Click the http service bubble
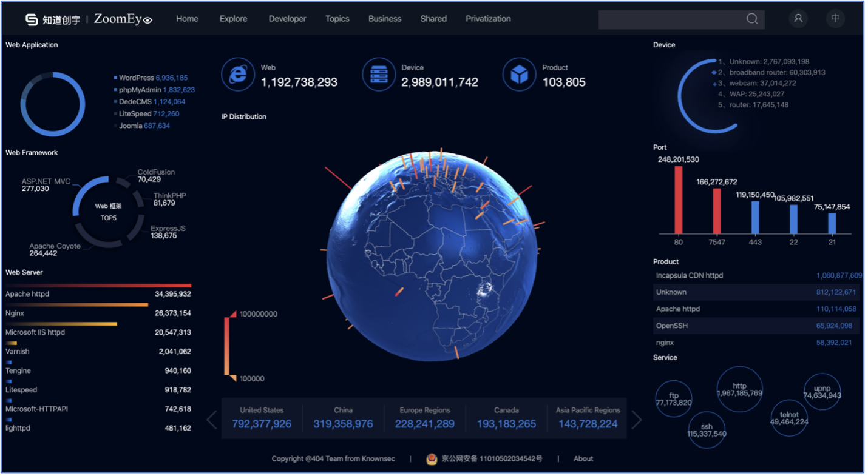 pyautogui.click(x=739, y=389)
